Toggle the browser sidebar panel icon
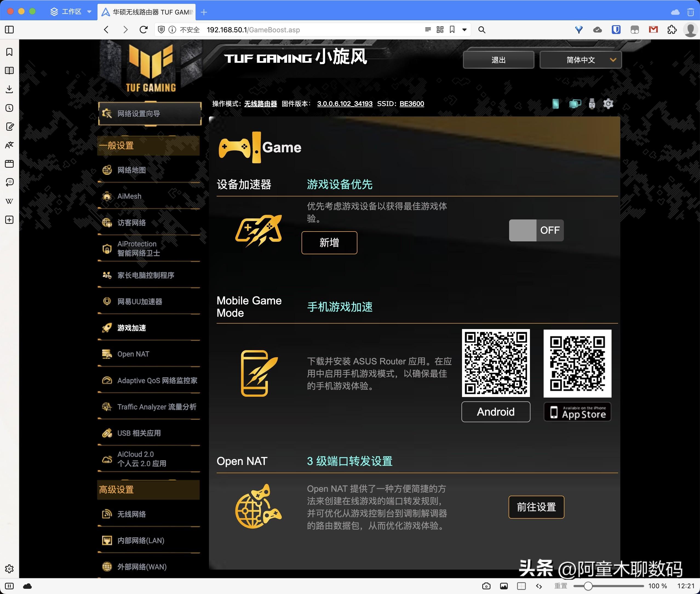Image resolution: width=700 pixels, height=594 pixels. (x=9, y=30)
